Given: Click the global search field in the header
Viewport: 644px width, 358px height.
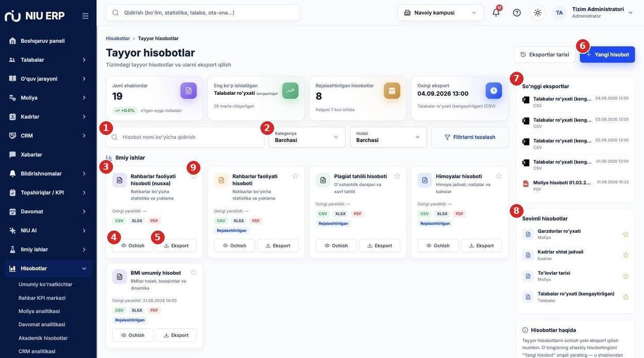Looking at the screenshot, I should click(202, 12).
